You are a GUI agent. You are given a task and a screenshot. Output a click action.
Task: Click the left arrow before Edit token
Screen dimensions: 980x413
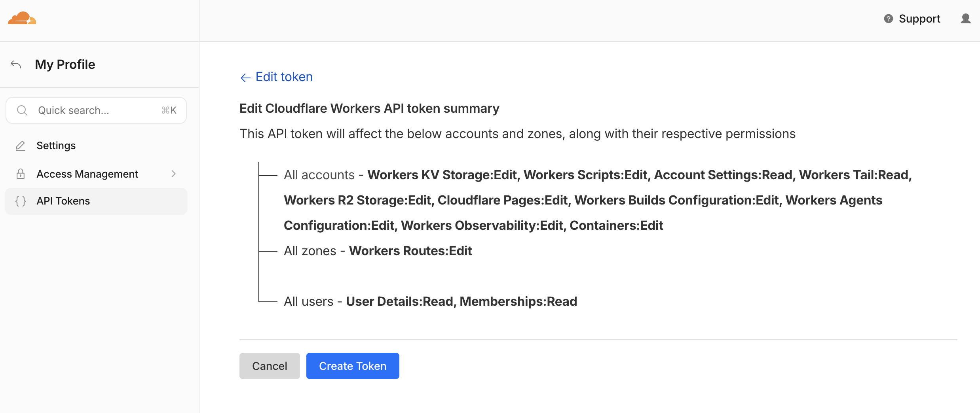point(245,78)
